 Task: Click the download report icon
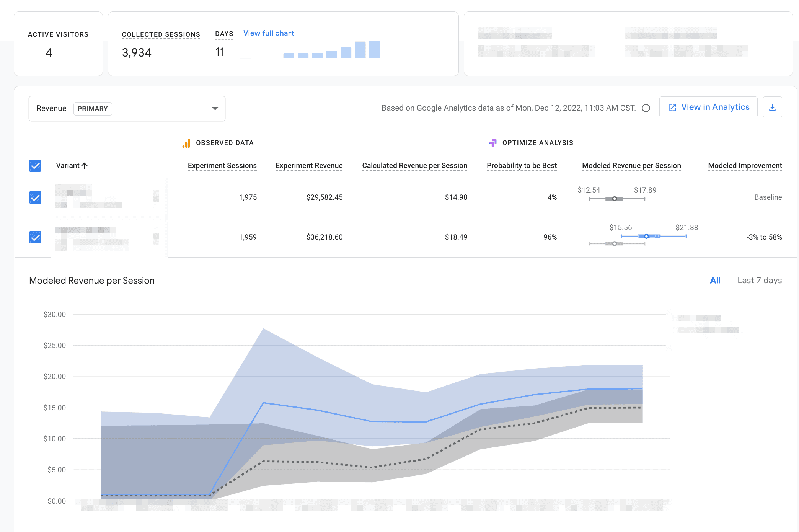(x=772, y=108)
